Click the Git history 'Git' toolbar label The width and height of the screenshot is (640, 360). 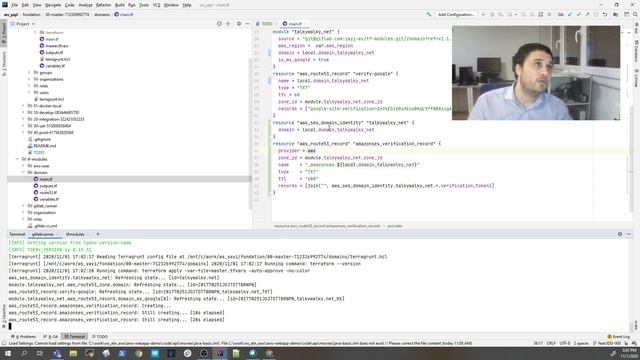tap(560, 14)
